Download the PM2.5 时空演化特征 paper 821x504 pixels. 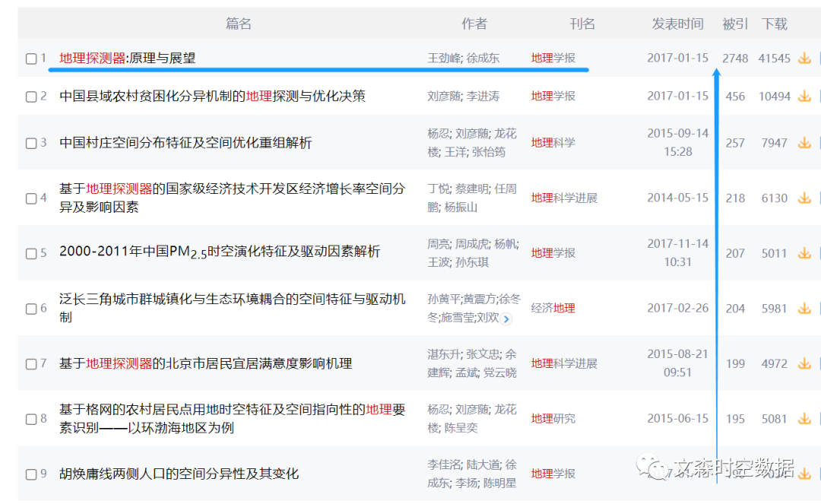pos(804,252)
